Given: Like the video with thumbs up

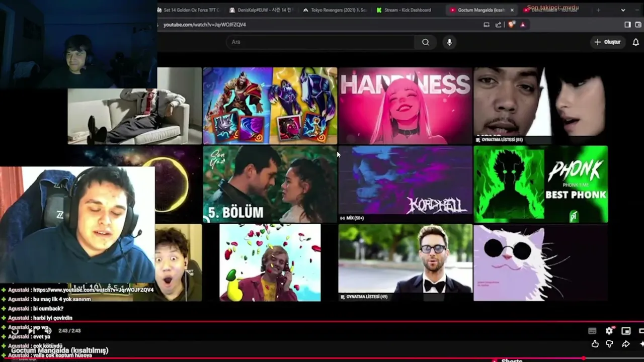Looking at the screenshot, I should tap(595, 344).
